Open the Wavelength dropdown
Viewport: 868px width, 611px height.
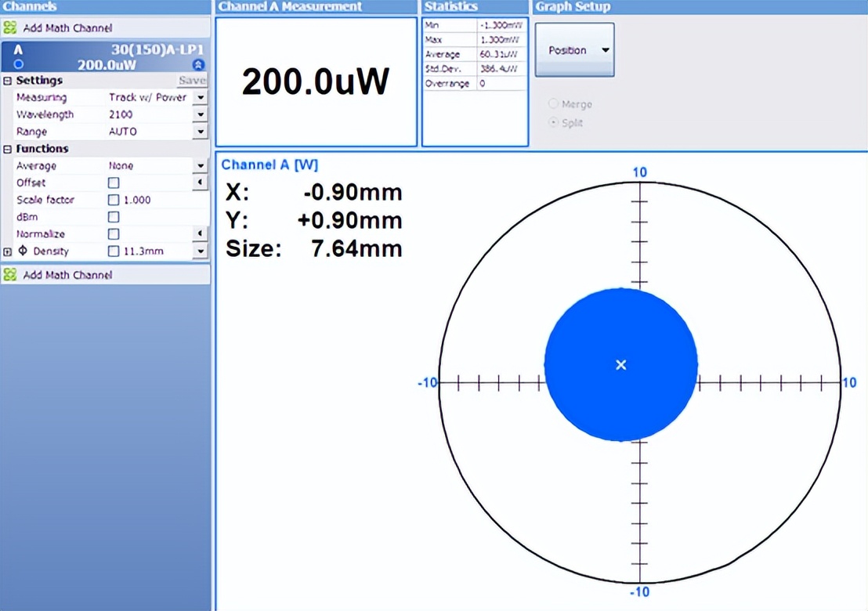pyautogui.click(x=201, y=114)
